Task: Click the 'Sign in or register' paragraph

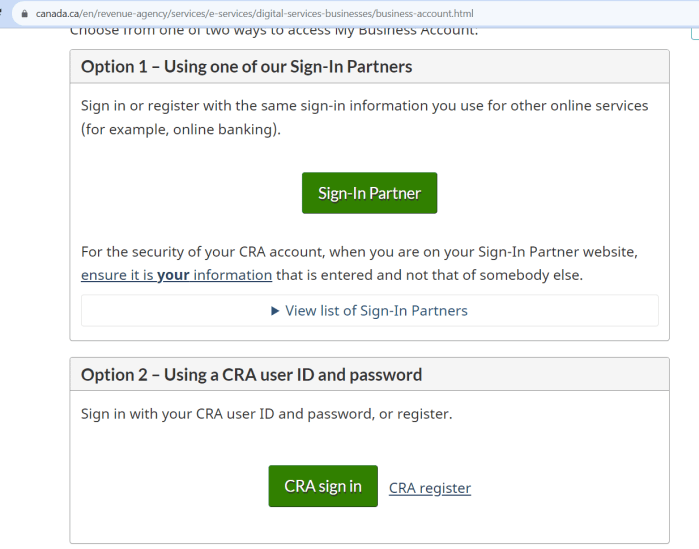Action: point(364,105)
